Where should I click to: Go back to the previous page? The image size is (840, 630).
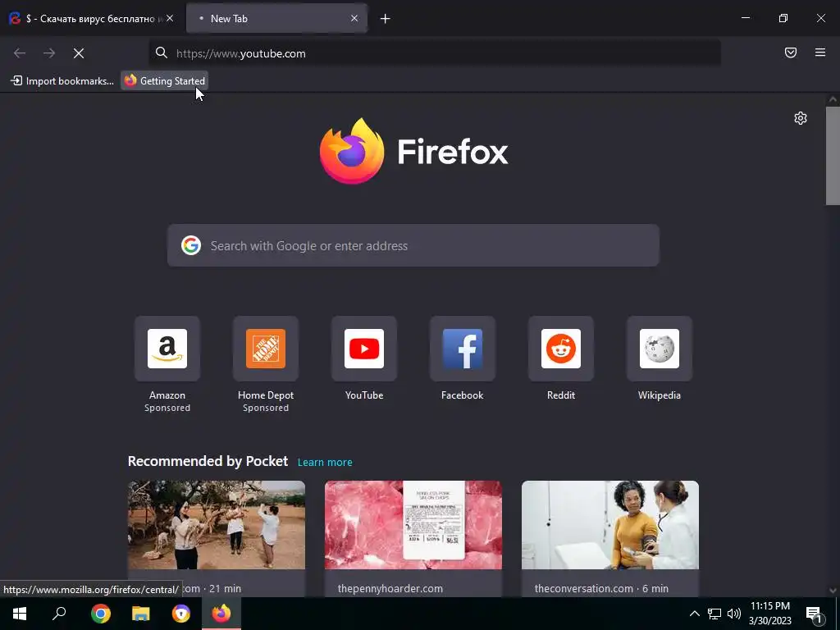[x=20, y=53]
